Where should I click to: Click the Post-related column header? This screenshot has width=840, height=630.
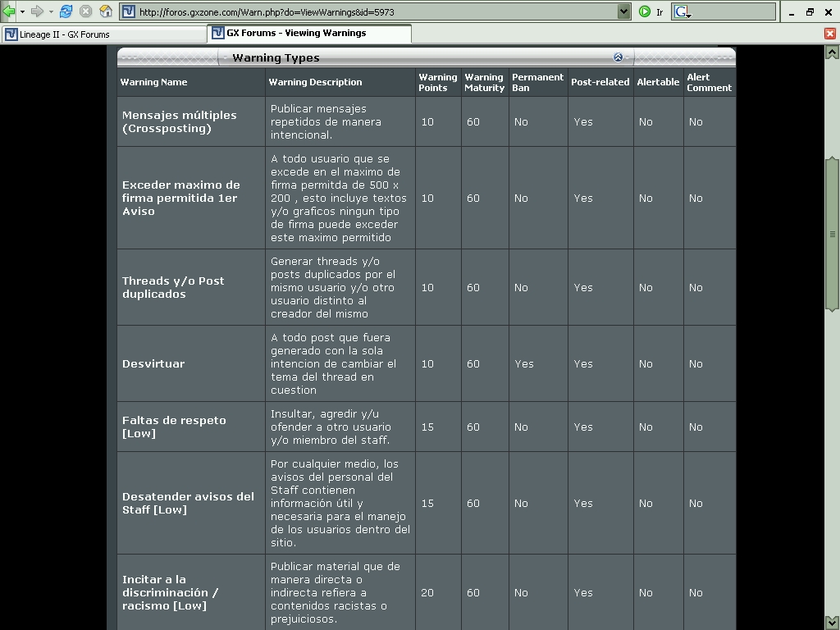point(600,82)
